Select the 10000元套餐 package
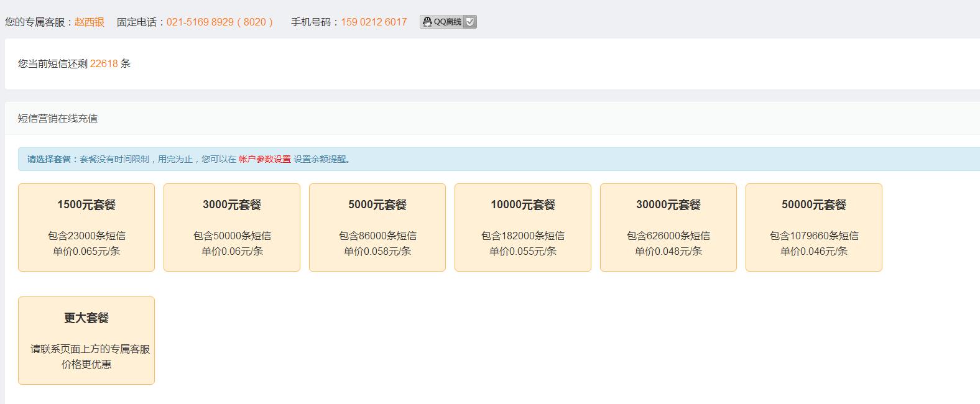Screen dimensions: 980x404 [523, 227]
